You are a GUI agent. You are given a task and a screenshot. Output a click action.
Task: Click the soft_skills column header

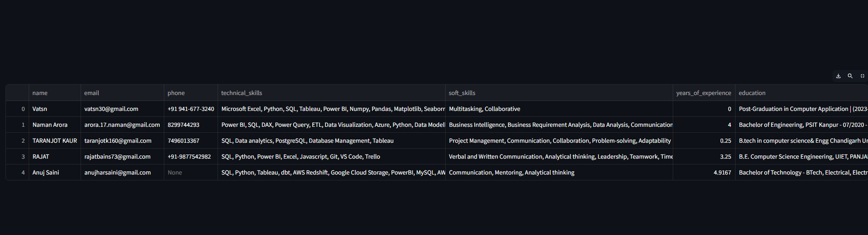[x=559, y=93]
